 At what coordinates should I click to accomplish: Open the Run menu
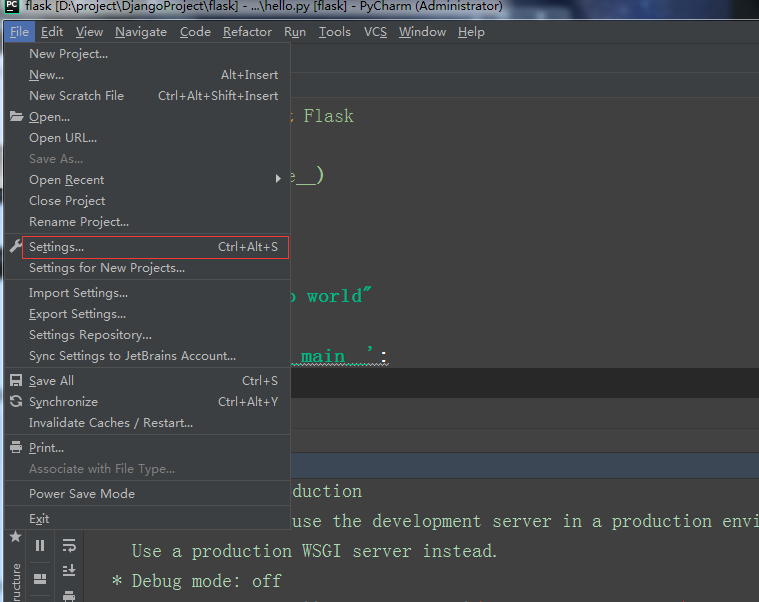coord(295,32)
